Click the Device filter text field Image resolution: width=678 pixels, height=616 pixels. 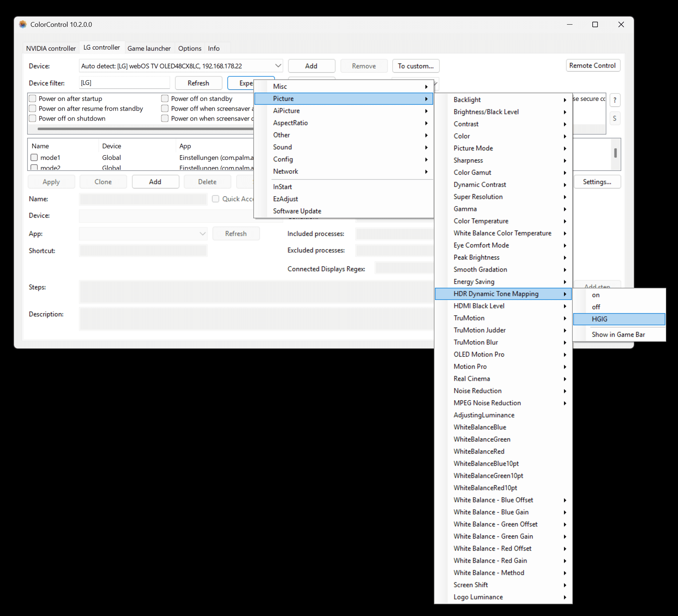125,83
